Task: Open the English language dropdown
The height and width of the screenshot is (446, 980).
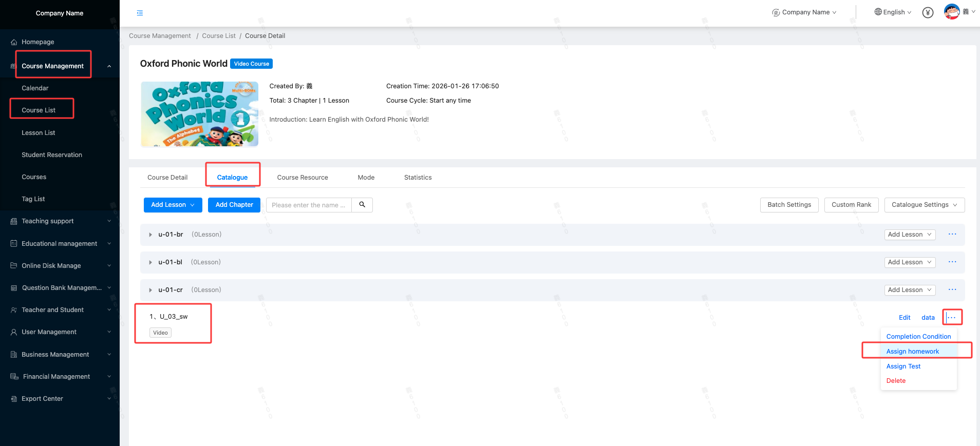Action: click(x=893, y=12)
